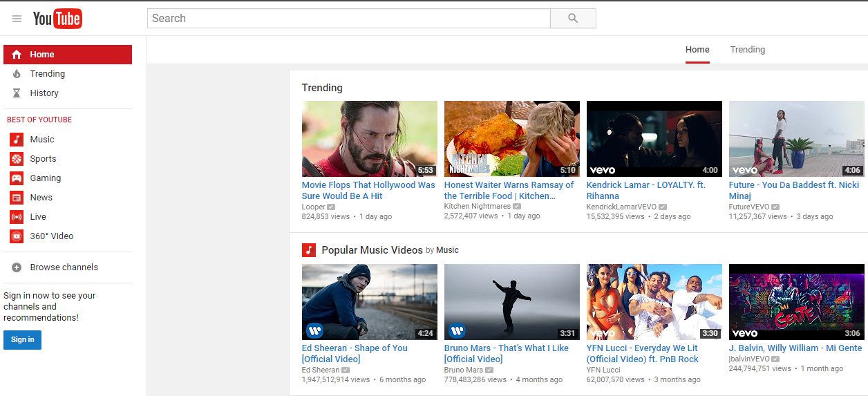This screenshot has height=396, width=868.
Task: Click into the Search input field
Action: [349, 19]
